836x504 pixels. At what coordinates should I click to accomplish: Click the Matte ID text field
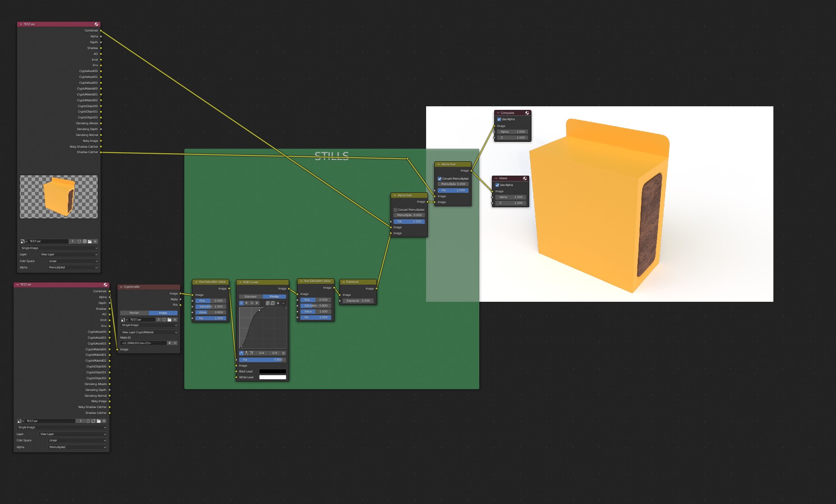tap(143, 343)
